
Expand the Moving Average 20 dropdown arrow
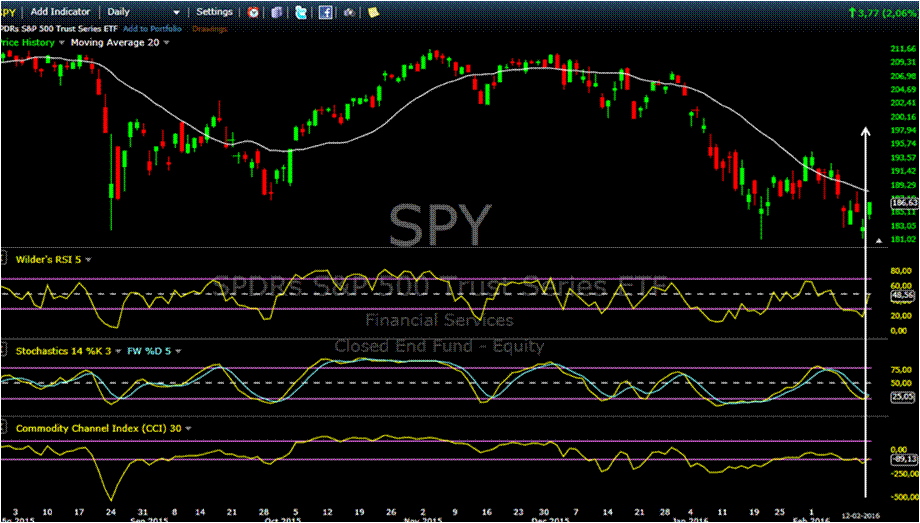tap(167, 43)
